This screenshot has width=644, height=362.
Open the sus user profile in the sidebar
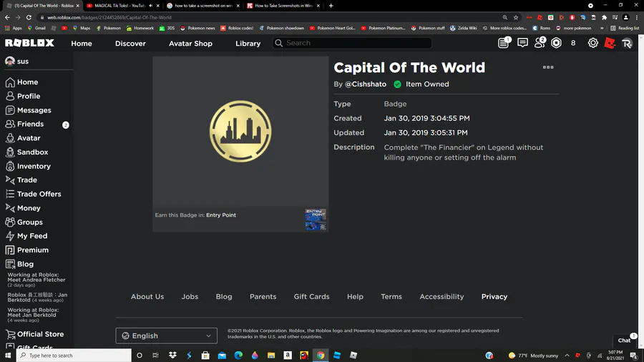coord(17,61)
